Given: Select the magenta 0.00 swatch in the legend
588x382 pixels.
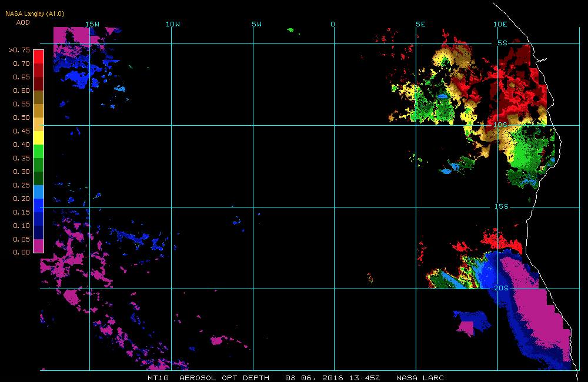Looking at the screenshot, I should click(39, 246).
